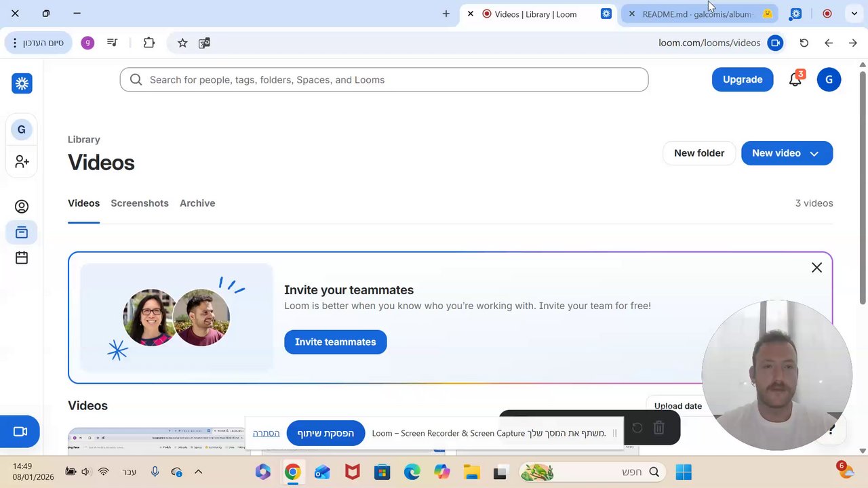Screen dimensions: 868x488
Task: Open the browser extensions puzzle icon
Action: [x=149, y=43]
